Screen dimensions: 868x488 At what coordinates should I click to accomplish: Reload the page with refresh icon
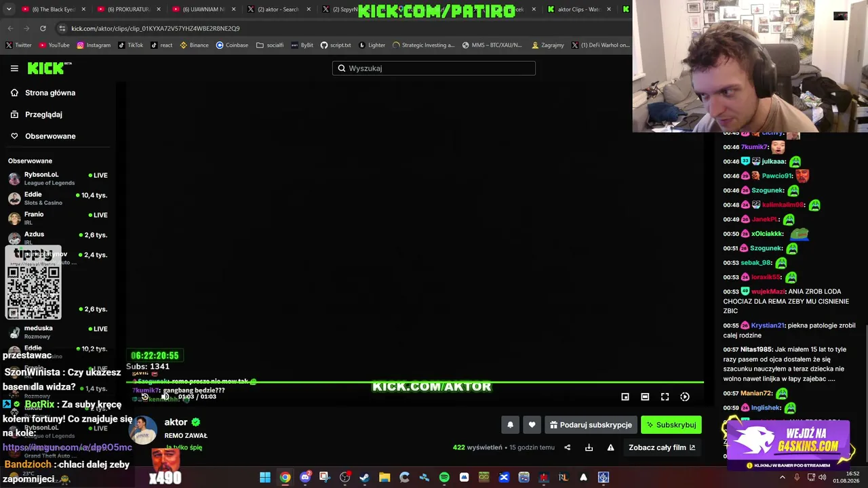(43, 28)
